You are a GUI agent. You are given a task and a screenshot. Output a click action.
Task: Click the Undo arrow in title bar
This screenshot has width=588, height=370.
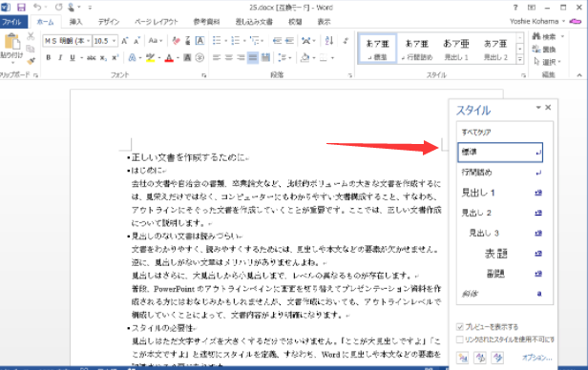click(36, 7)
